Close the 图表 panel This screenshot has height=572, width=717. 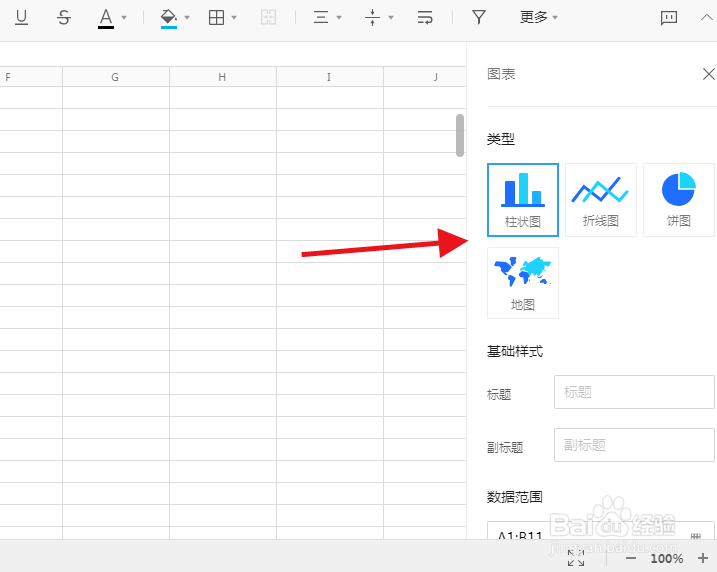coord(709,74)
